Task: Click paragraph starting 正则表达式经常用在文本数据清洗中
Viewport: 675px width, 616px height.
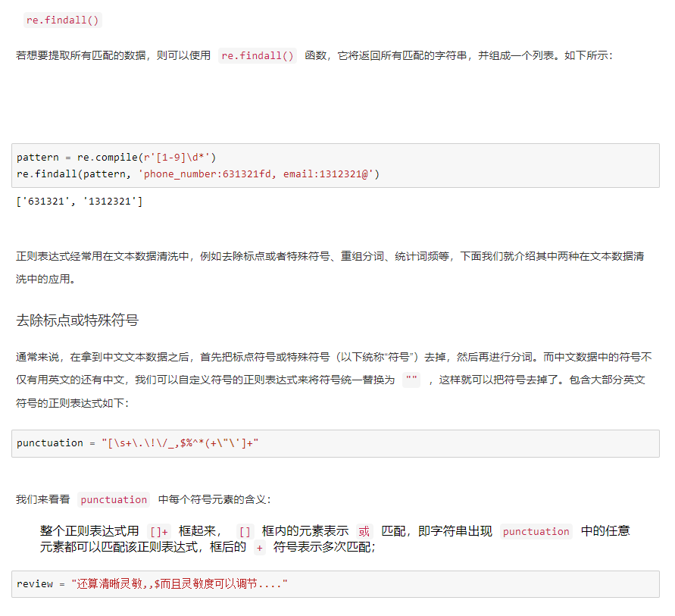Action: (330, 267)
